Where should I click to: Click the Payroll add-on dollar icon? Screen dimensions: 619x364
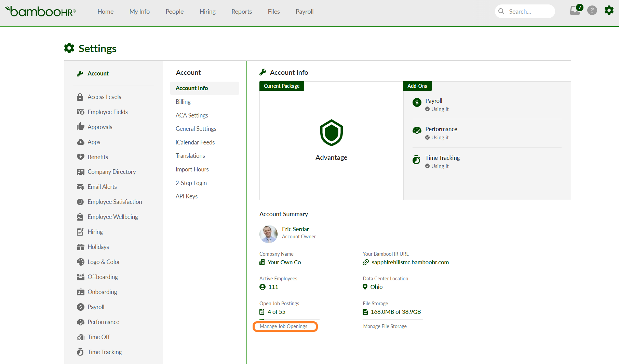[x=417, y=102]
